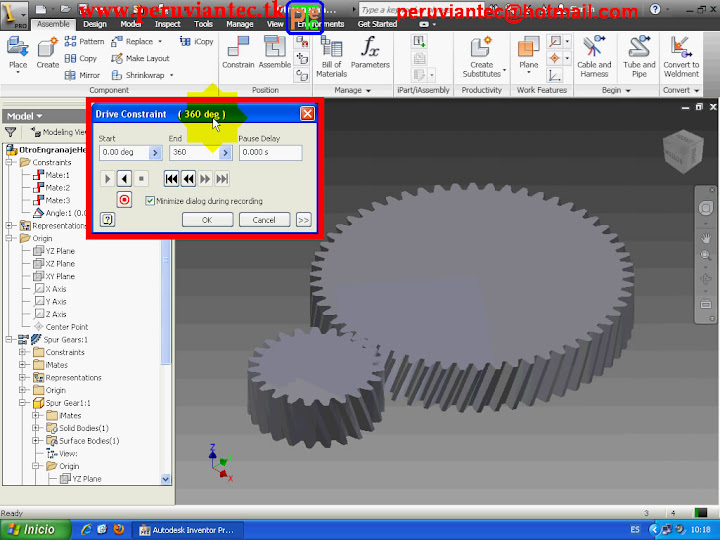This screenshot has width=720, height=540.
Task: Select Mate:2 constraint in browser
Action: (51, 188)
